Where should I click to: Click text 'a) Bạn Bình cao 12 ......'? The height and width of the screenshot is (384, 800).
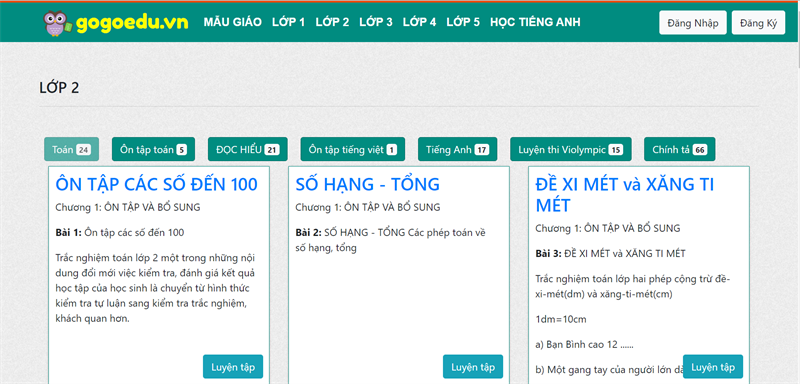pyautogui.click(x=584, y=345)
